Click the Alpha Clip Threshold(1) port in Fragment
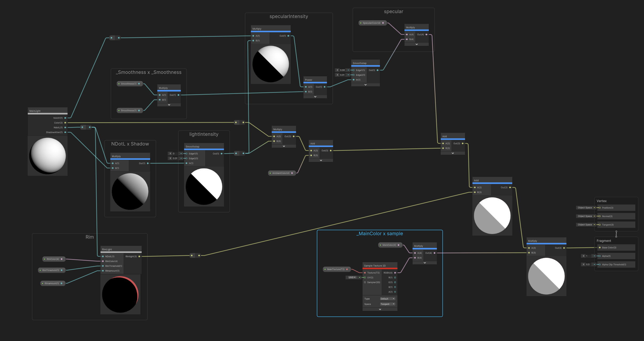 (600, 264)
